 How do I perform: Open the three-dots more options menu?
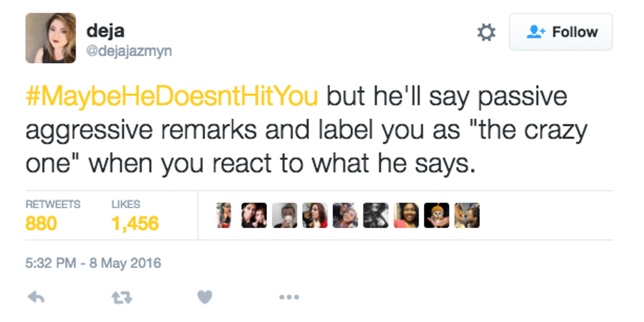288,297
